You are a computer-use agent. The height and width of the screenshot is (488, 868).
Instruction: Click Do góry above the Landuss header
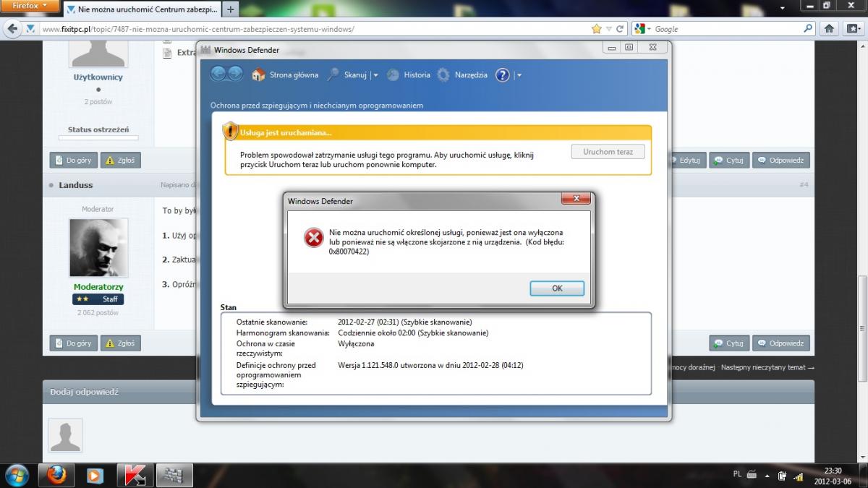(73, 160)
